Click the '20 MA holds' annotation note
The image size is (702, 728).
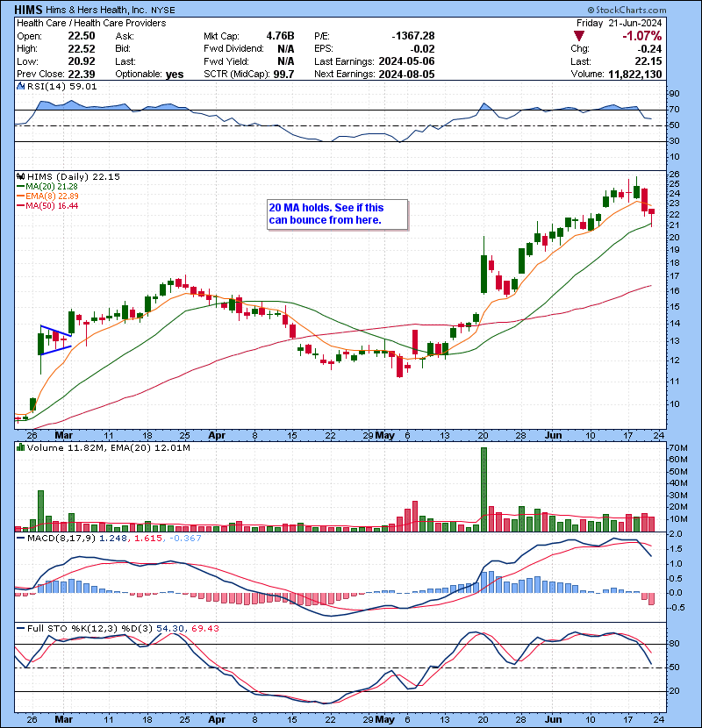coord(338,214)
